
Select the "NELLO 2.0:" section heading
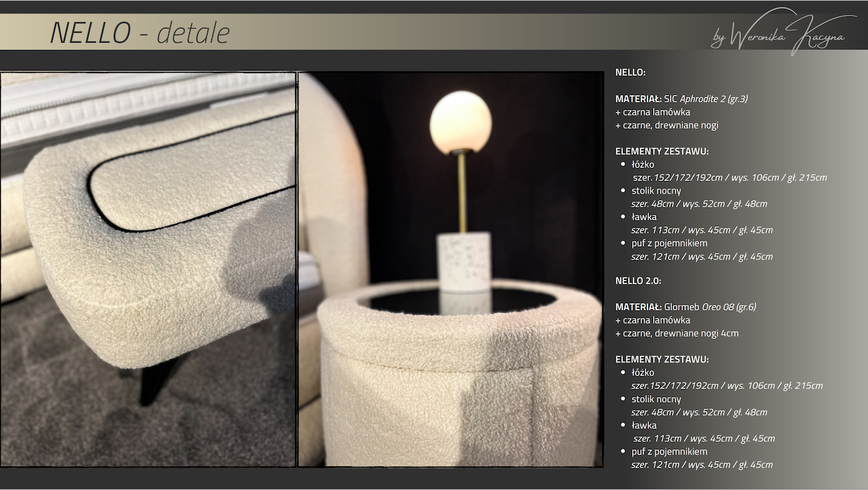point(637,281)
